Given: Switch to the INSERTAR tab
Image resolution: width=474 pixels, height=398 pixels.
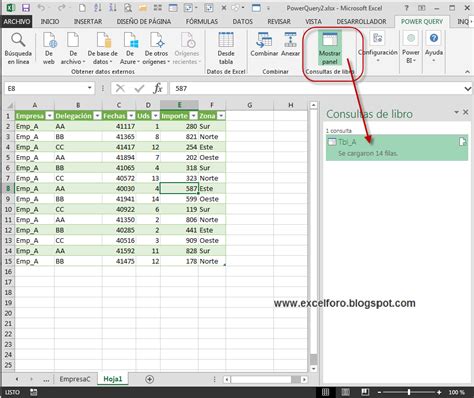Looking at the screenshot, I should (x=88, y=22).
